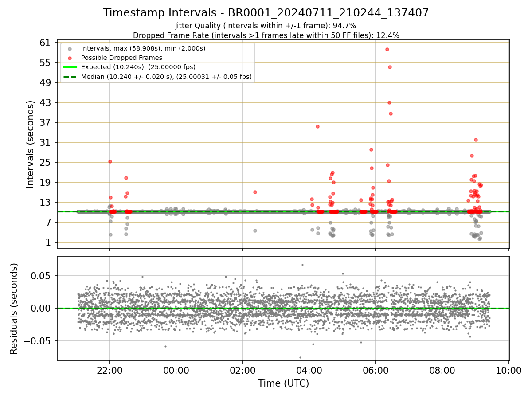Viewport: 532px width, 399px height.
Task: Click the gray legend marker for intervals
Action: pyautogui.click(x=70, y=48)
